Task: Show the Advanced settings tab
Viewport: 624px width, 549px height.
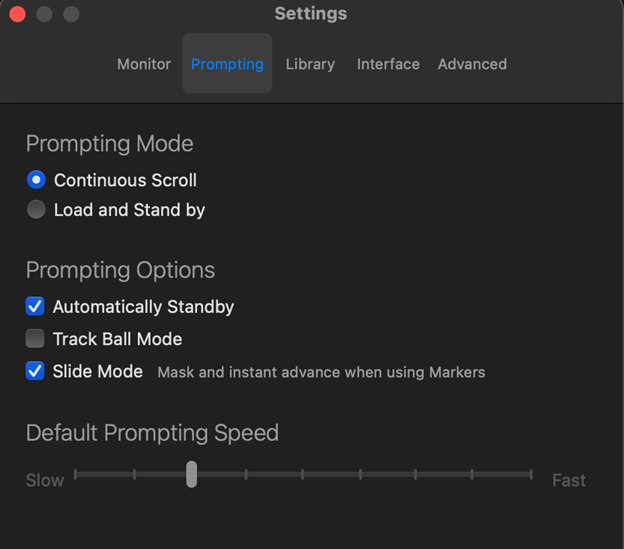Action: (x=472, y=64)
